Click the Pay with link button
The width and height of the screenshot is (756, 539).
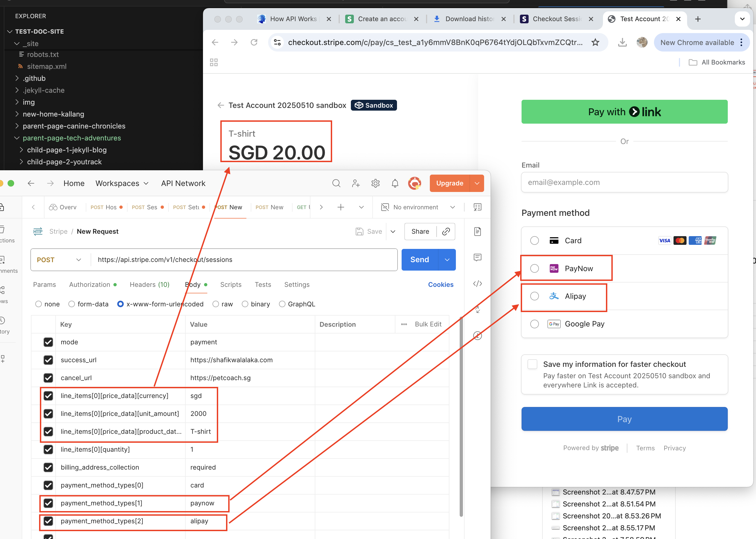[624, 112]
